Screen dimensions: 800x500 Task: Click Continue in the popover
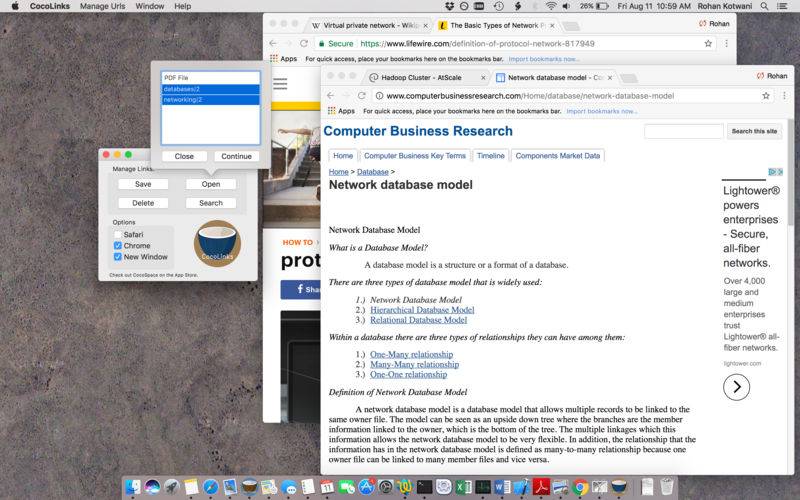point(236,156)
